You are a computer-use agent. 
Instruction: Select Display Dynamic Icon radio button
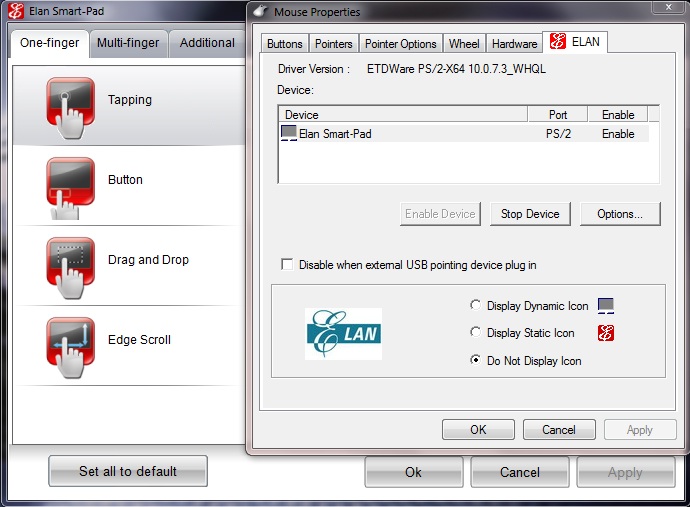(x=475, y=305)
